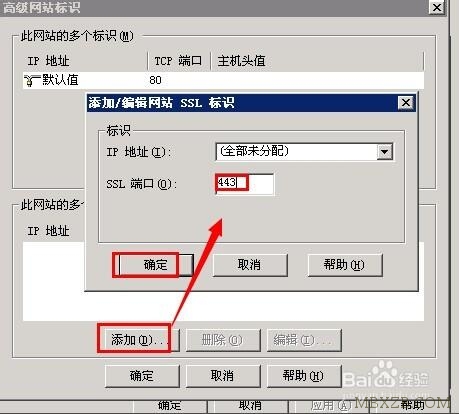Click 取消 in the SSL identity dialog
The width and height of the screenshot is (459, 414).
(x=250, y=265)
